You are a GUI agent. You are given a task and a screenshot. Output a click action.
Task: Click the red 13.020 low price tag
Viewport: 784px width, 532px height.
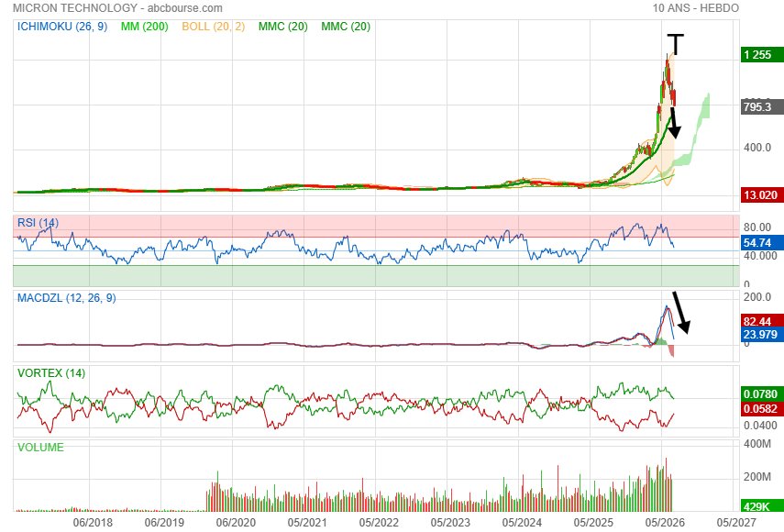click(x=762, y=195)
